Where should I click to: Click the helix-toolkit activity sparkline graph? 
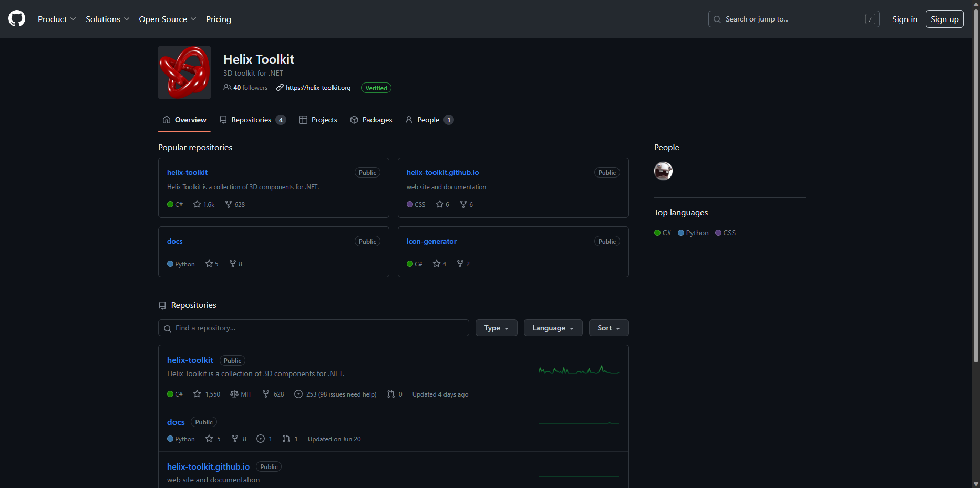point(579,370)
